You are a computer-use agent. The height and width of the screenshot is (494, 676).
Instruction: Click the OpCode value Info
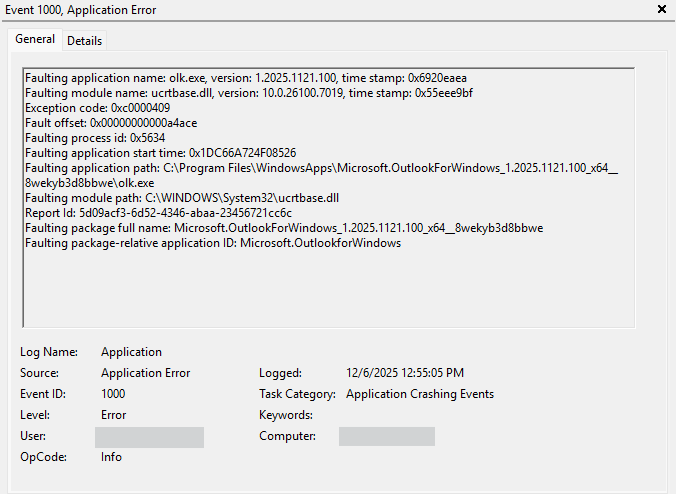[x=111, y=457]
